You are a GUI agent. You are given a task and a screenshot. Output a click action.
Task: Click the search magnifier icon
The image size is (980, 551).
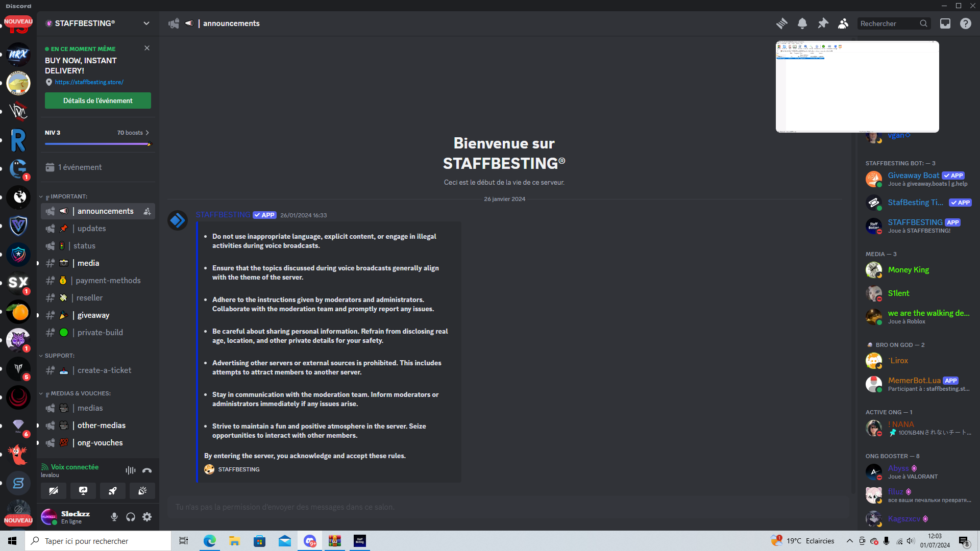(923, 23)
